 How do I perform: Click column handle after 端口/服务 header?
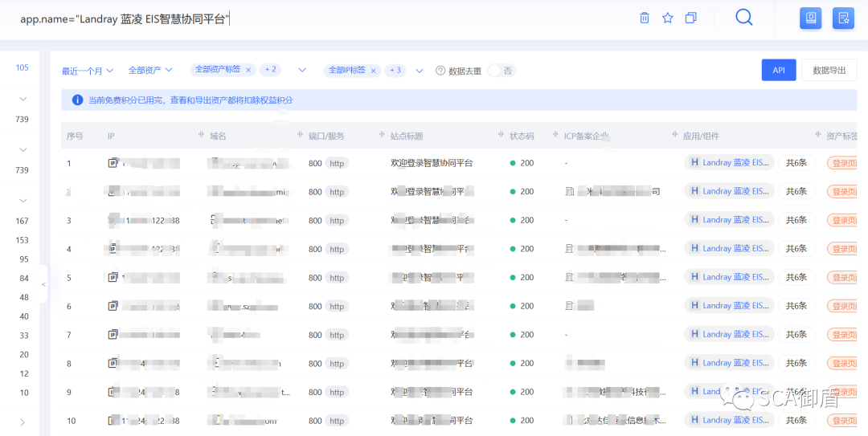click(382, 135)
